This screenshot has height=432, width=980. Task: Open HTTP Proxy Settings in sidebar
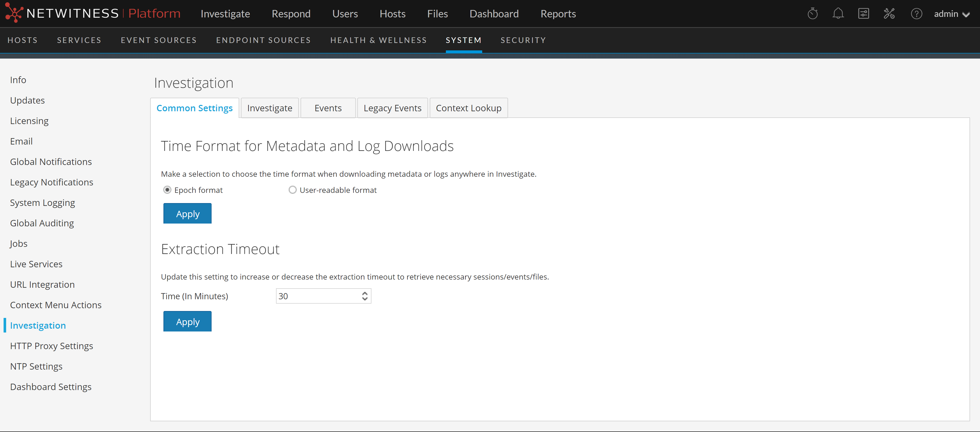[x=51, y=346]
